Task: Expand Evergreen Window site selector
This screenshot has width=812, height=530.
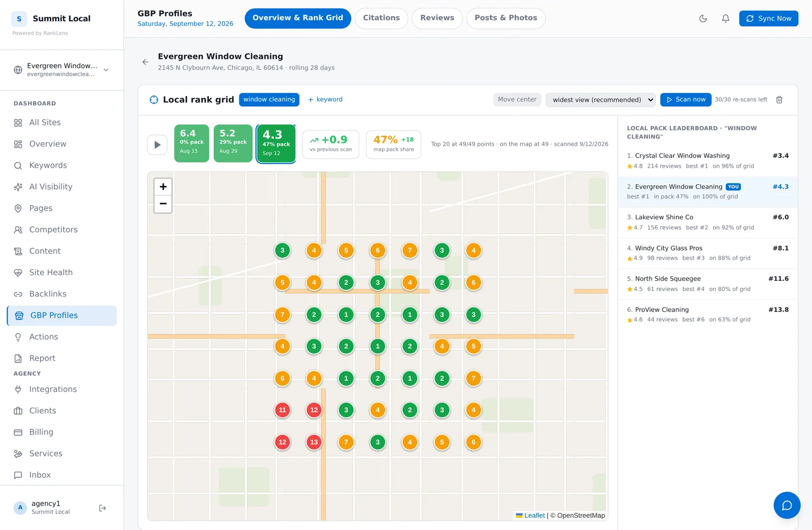Action: (61, 70)
